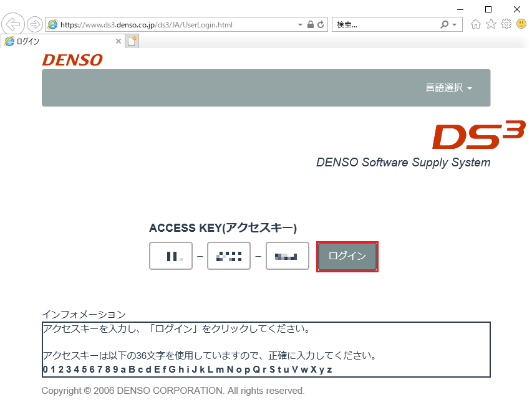The height and width of the screenshot is (420, 532).
Task: Click the DS3 logo graphic
Action: pyautogui.click(x=479, y=135)
